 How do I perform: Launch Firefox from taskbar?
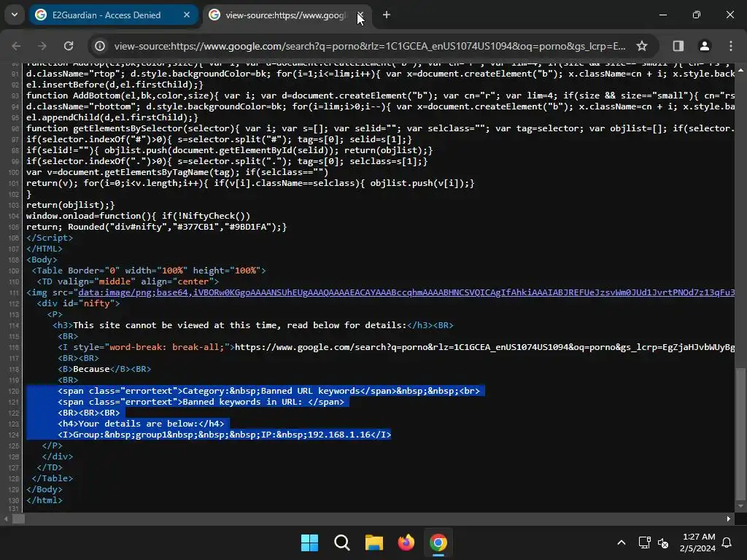[406, 542]
